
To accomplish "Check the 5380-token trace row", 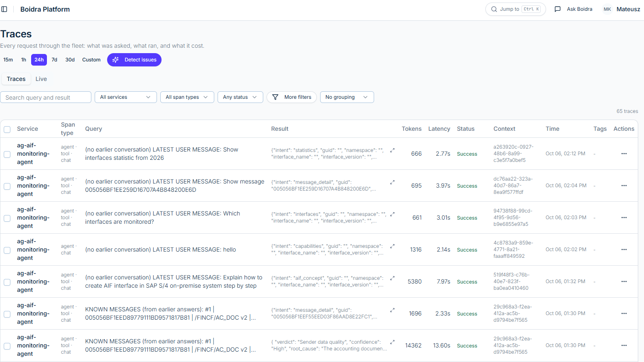I will click(7, 282).
